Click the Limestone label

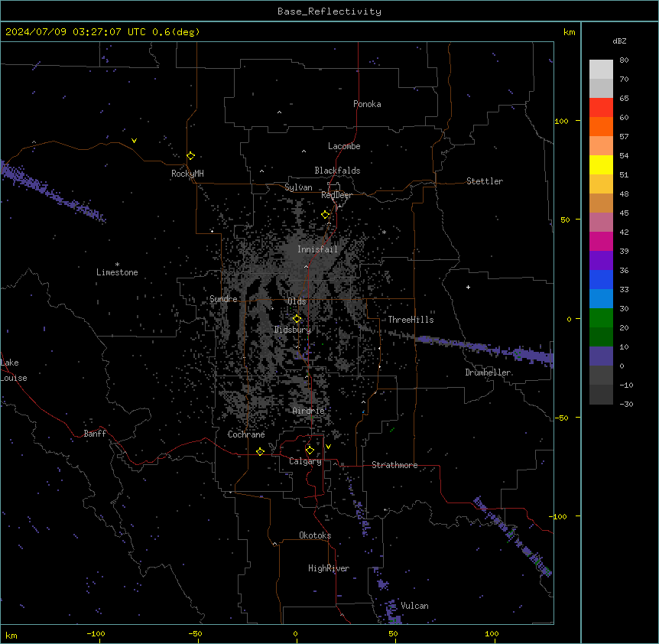pyautogui.click(x=117, y=272)
